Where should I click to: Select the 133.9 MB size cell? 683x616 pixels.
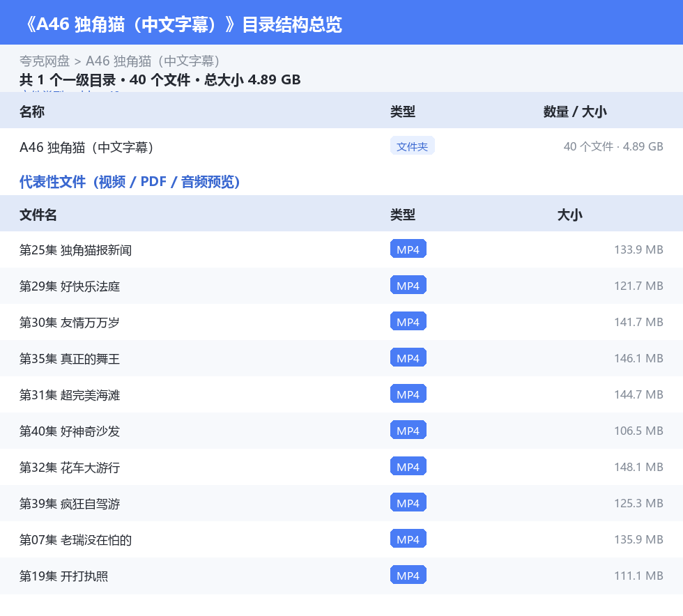tap(638, 249)
